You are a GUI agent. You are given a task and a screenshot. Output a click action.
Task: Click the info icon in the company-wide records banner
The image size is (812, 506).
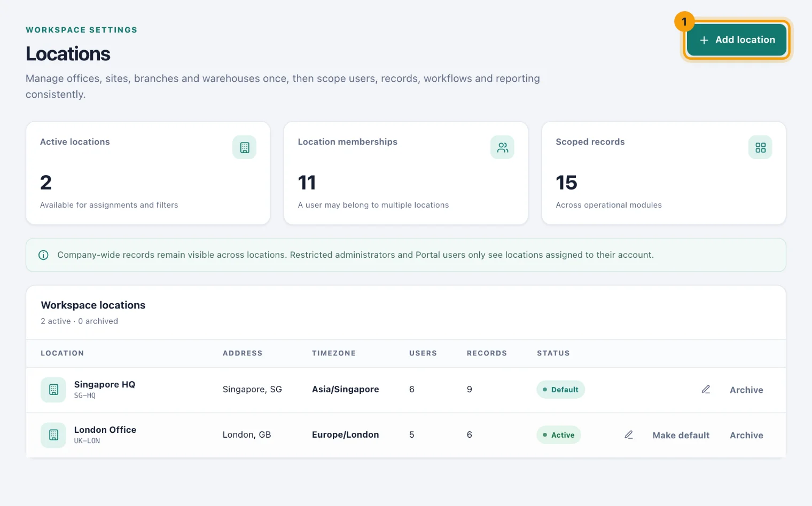[44, 255]
